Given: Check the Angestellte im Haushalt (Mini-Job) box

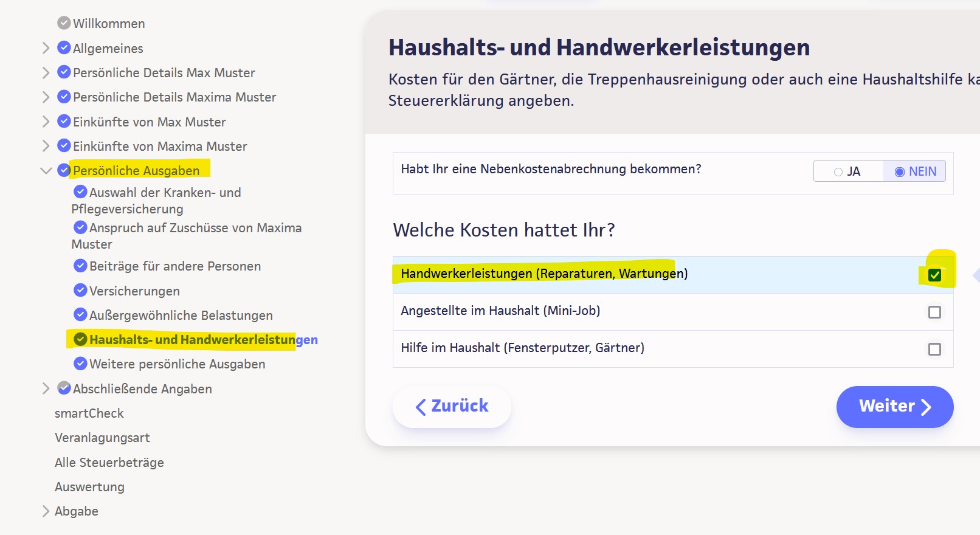Looking at the screenshot, I should 934,312.
